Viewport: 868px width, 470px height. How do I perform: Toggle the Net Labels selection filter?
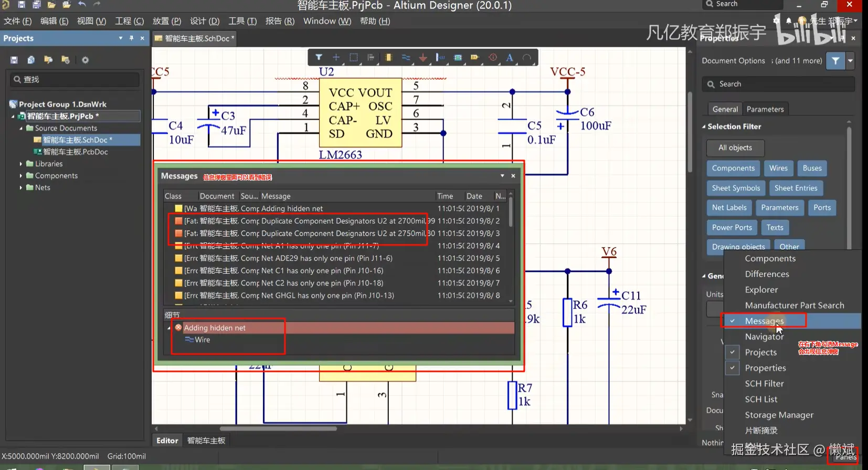[729, 208]
